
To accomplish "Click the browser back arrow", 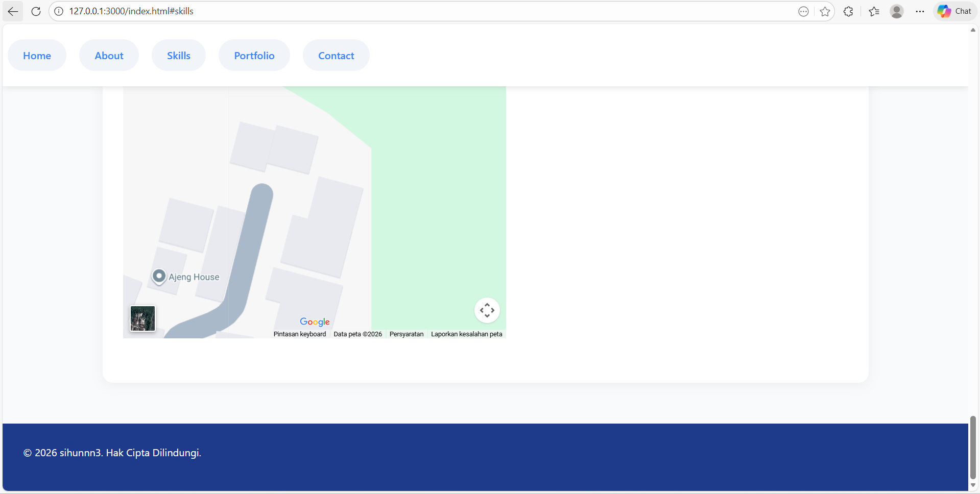I will (x=12, y=11).
